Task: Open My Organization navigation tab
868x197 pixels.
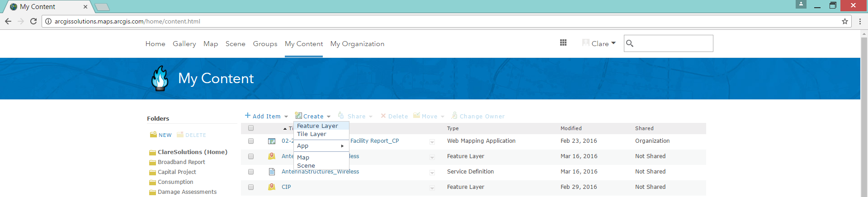Action: [357, 44]
